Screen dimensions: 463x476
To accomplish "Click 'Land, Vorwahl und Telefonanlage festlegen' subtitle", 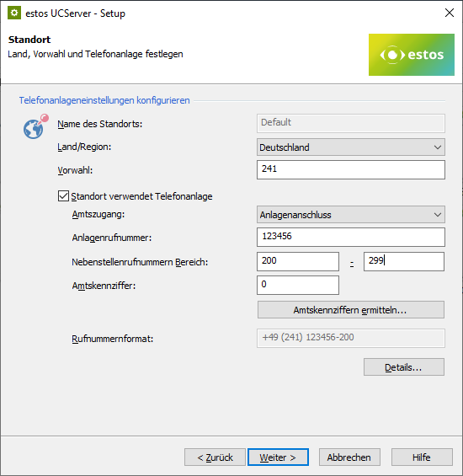I will tap(95, 54).
